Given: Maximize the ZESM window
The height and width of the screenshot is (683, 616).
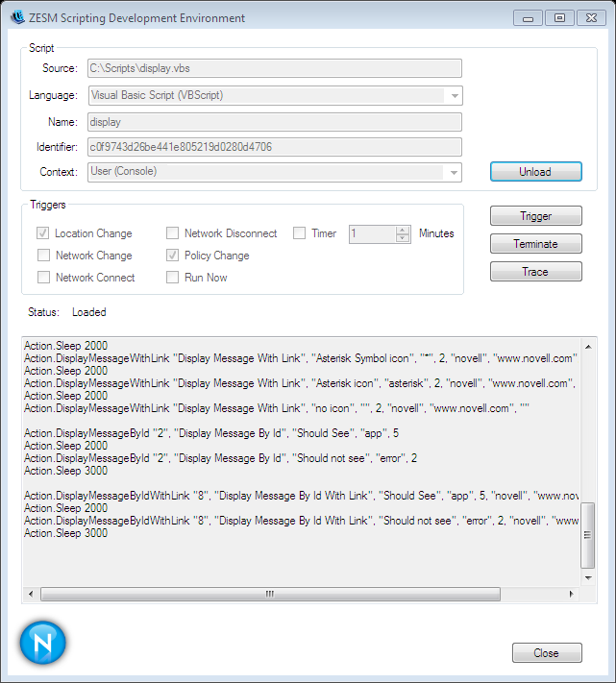Looking at the screenshot, I should pyautogui.click(x=559, y=18).
